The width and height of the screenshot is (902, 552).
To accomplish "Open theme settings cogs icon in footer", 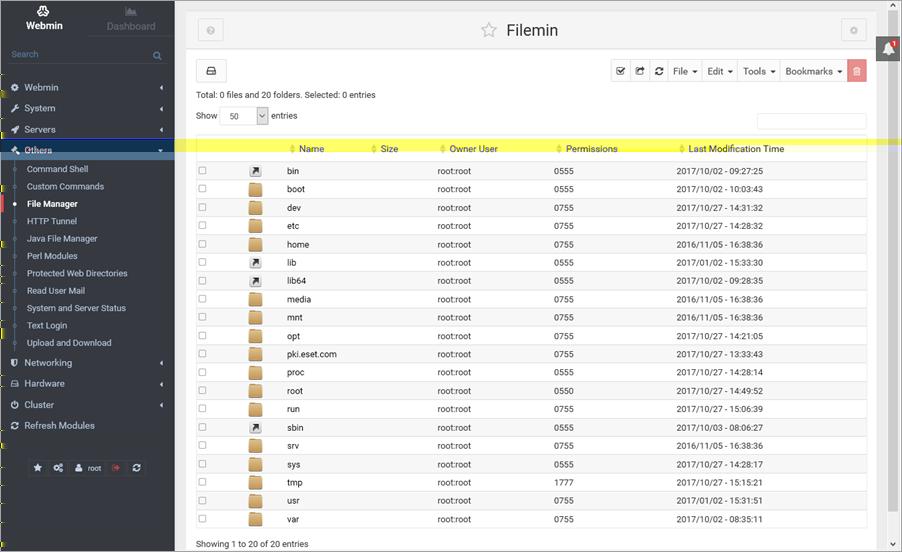I will click(58, 468).
